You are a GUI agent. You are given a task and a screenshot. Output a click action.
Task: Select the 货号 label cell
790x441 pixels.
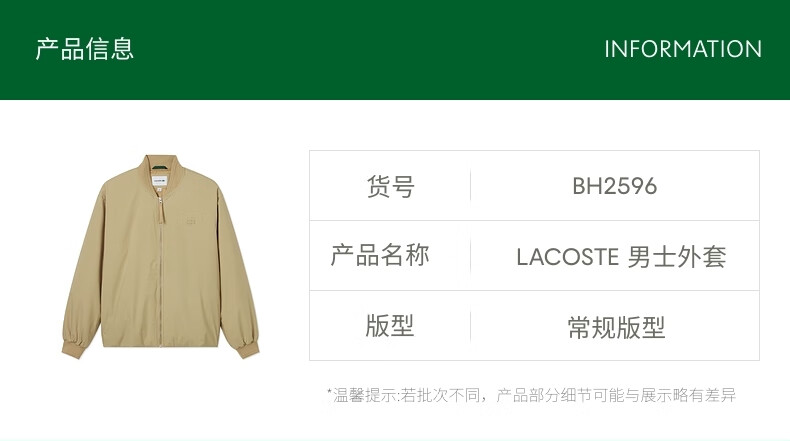(390, 185)
